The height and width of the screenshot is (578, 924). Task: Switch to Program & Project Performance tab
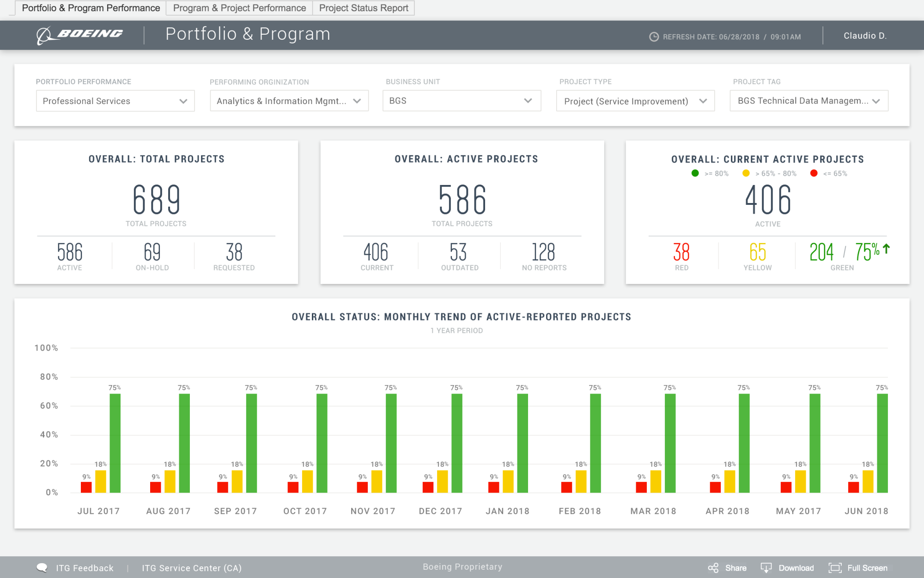pos(239,8)
